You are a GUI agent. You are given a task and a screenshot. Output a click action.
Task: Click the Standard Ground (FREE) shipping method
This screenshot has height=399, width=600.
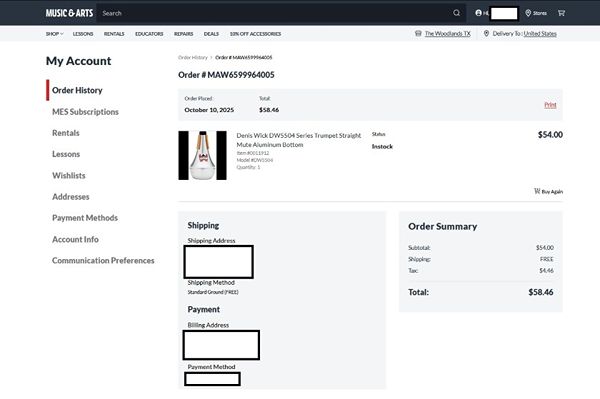point(213,292)
